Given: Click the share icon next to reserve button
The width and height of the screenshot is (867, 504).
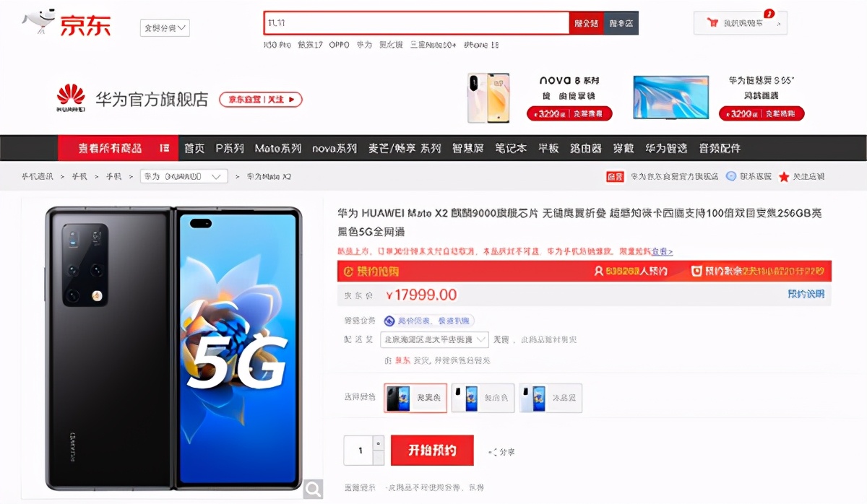Looking at the screenshot, I should pos(492,452).
